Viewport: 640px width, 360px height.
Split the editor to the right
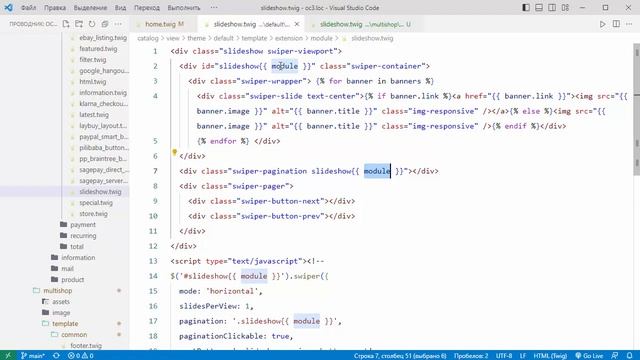(616, 24)
